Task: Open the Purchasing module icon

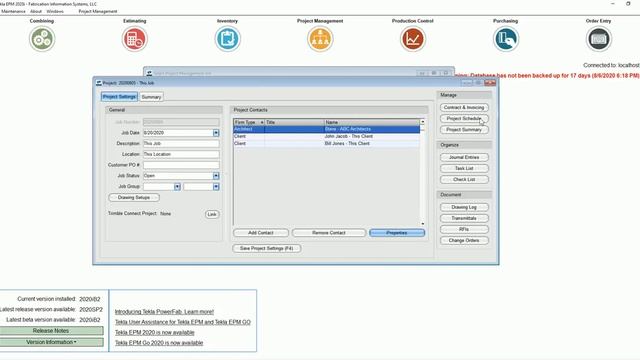Action: click(x=505, y=39)
